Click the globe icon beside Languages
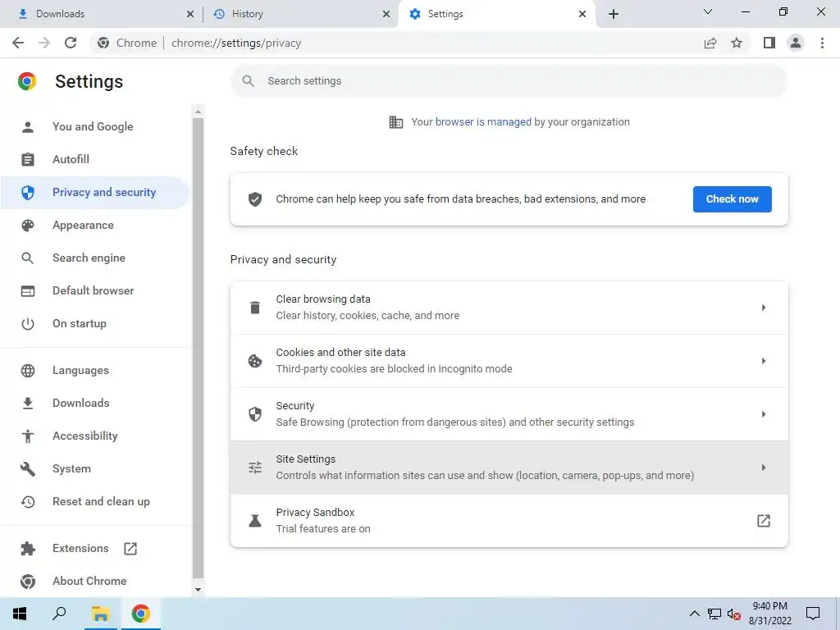Screen dimensions: 840x630 (x=28, y=371)
